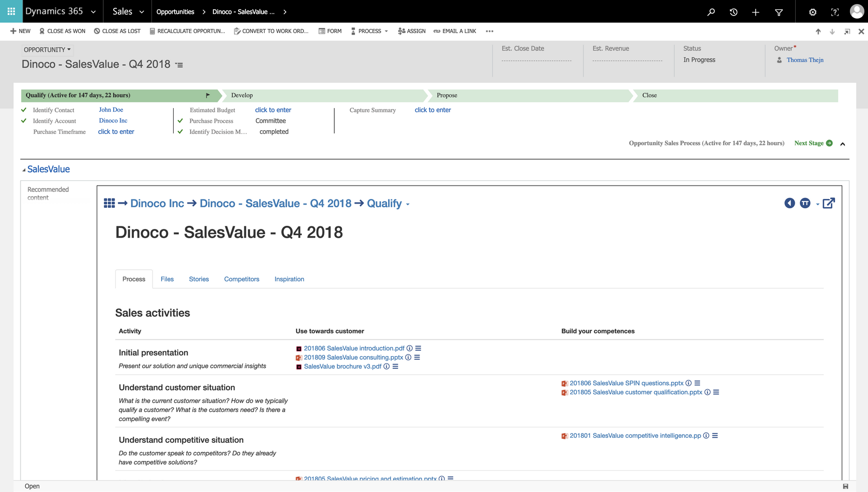Open the Dynamics 365 app launcher grid

tap(11, 11)
